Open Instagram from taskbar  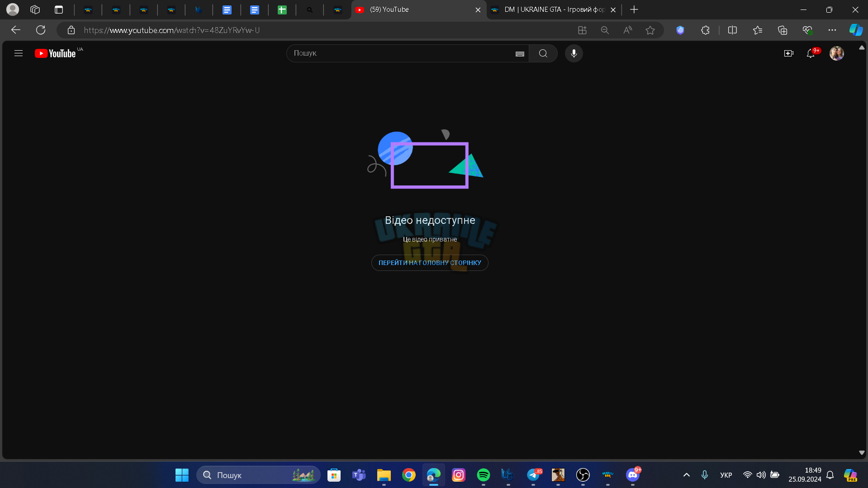[x=459, y=475]
